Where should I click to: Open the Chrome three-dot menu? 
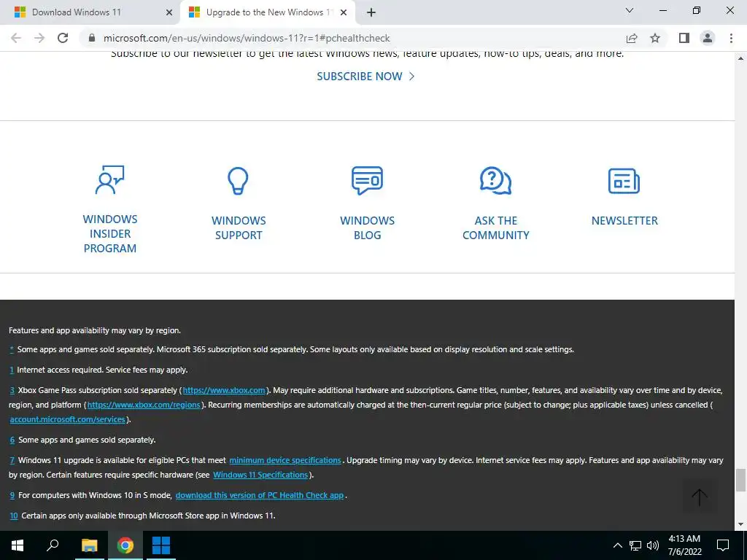[x=731, y=38]
